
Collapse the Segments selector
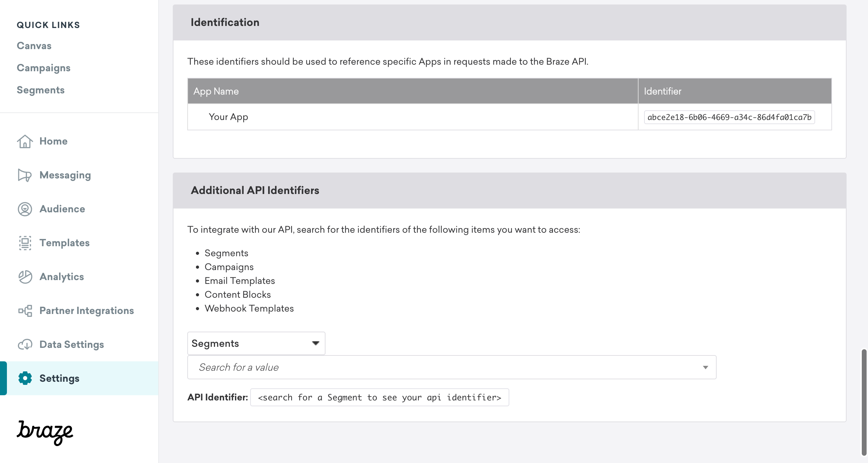(x=315, y=343)
